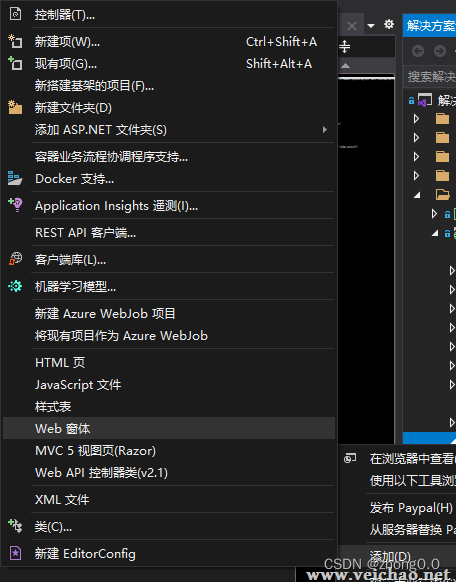The height and width of the screenshot is (582, 456).
Task: Click the Client-Side Library (客户端库) globe icon
Action: pos(15,259)
